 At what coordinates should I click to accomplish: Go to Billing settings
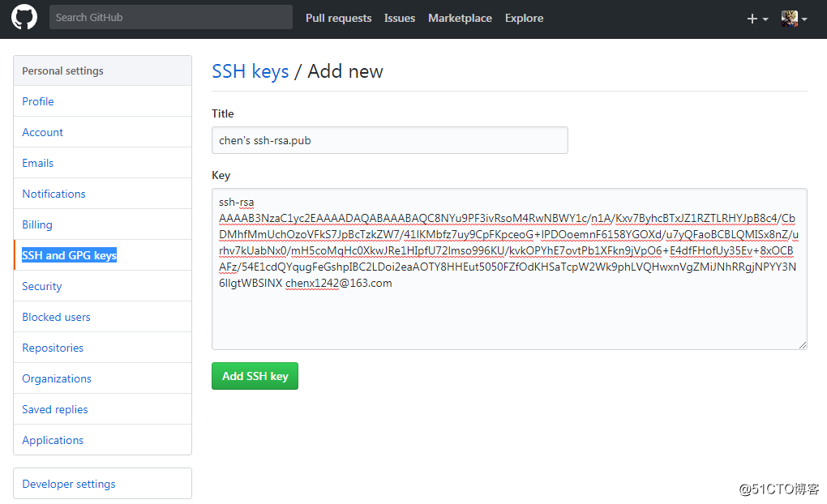coord(102,224)
